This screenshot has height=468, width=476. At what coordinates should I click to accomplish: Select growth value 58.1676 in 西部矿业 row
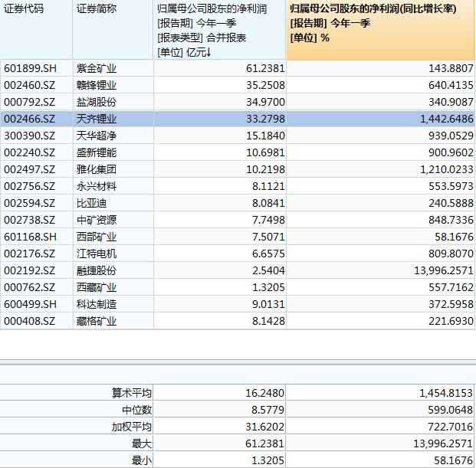click(454, 237)
